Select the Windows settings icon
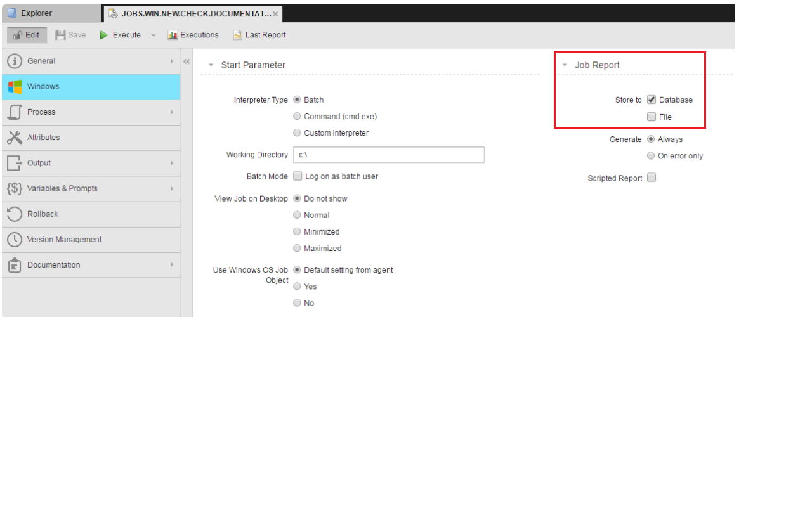The image size is (812, 523). pos(14,86)
